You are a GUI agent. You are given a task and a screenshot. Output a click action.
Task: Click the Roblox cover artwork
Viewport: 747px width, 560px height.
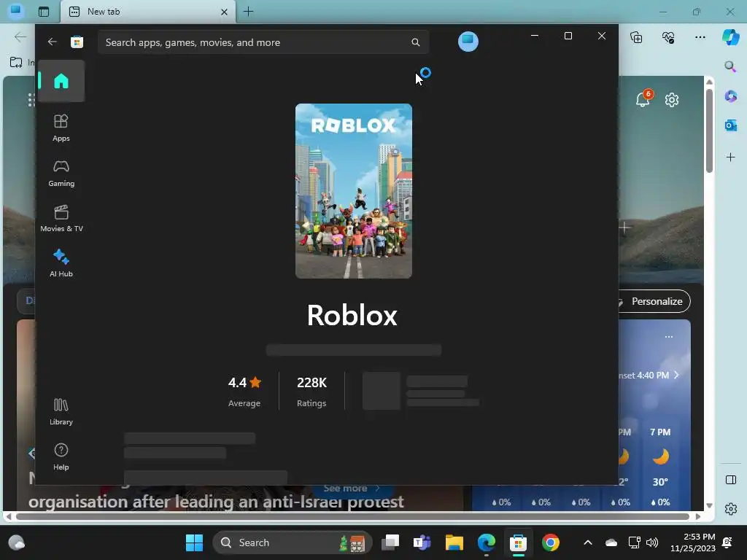point(354,191)
